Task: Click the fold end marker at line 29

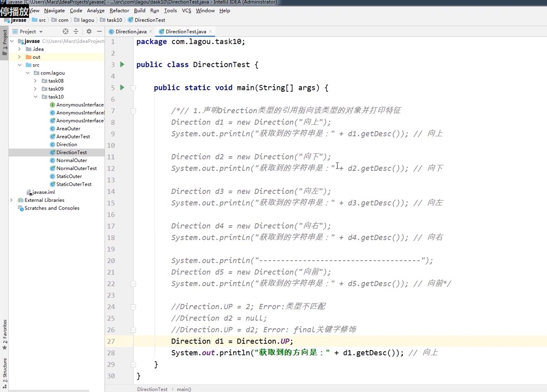Action: (x=133, y=364)
